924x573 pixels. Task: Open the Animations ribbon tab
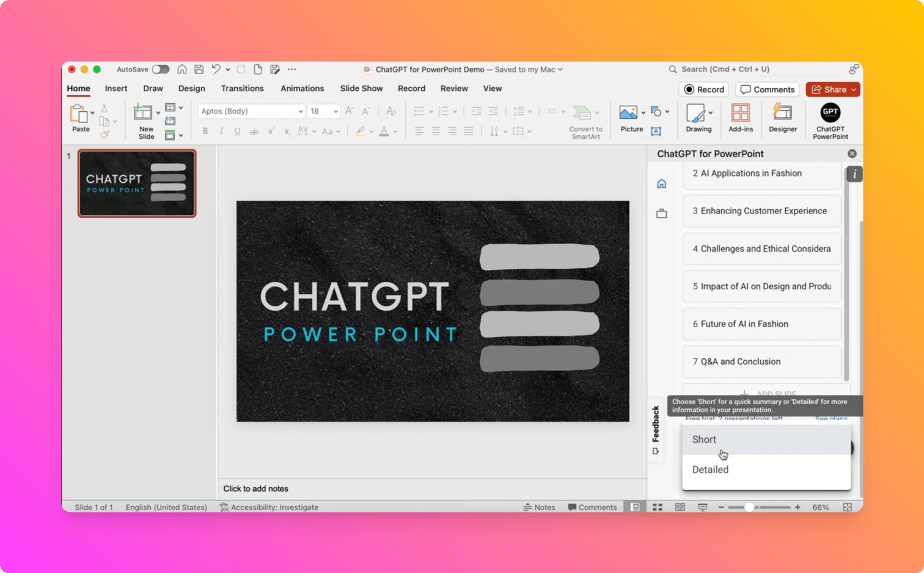(x=302, y=89)
